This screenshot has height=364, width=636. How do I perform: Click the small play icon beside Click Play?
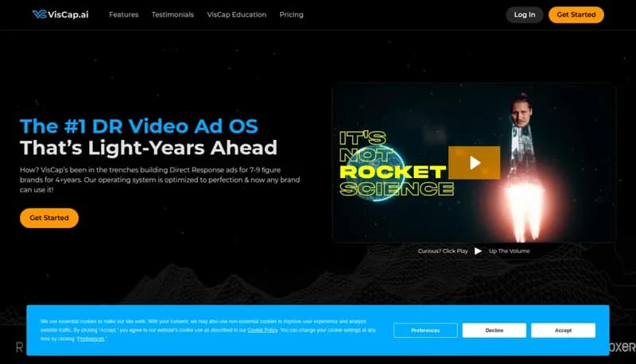[x=479, y=251]
